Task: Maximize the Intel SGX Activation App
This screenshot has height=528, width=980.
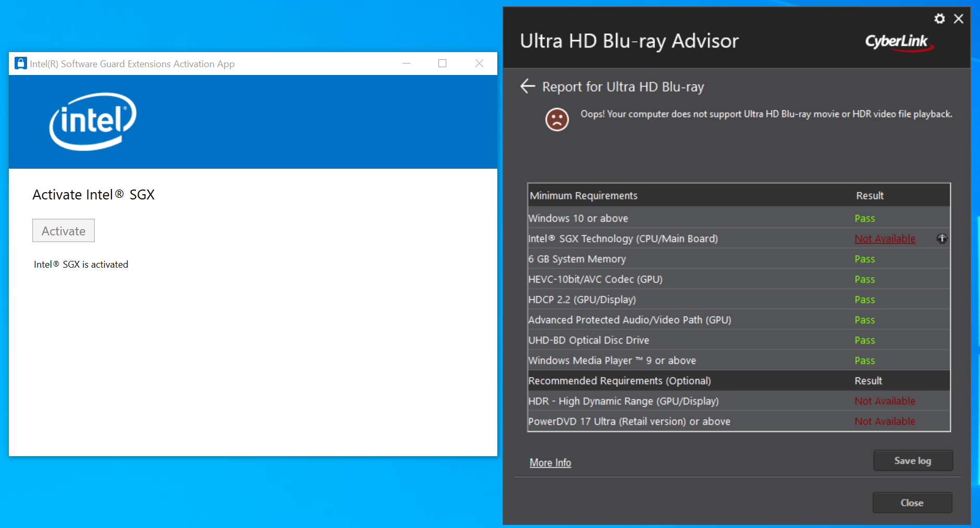Action: pos(443,64)
